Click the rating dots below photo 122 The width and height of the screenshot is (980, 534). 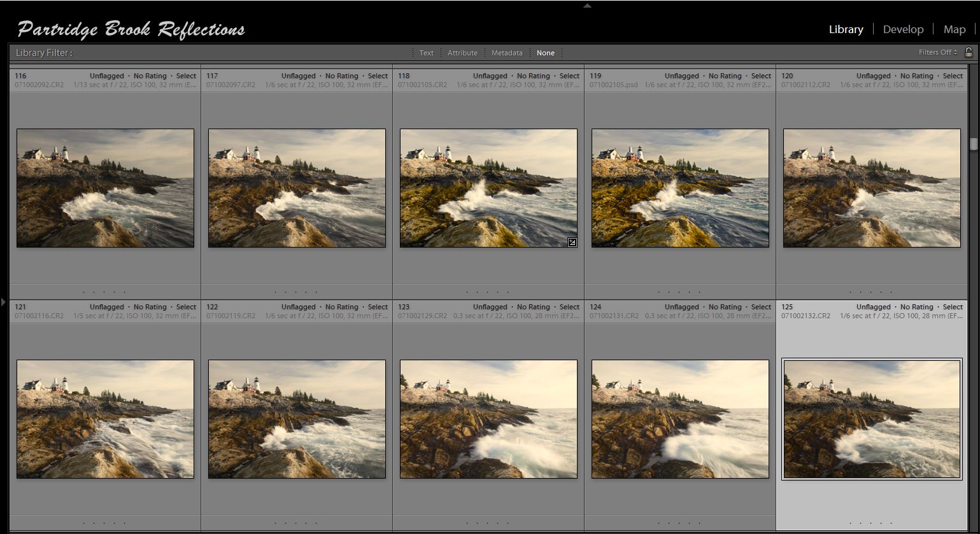coord(297,524)
